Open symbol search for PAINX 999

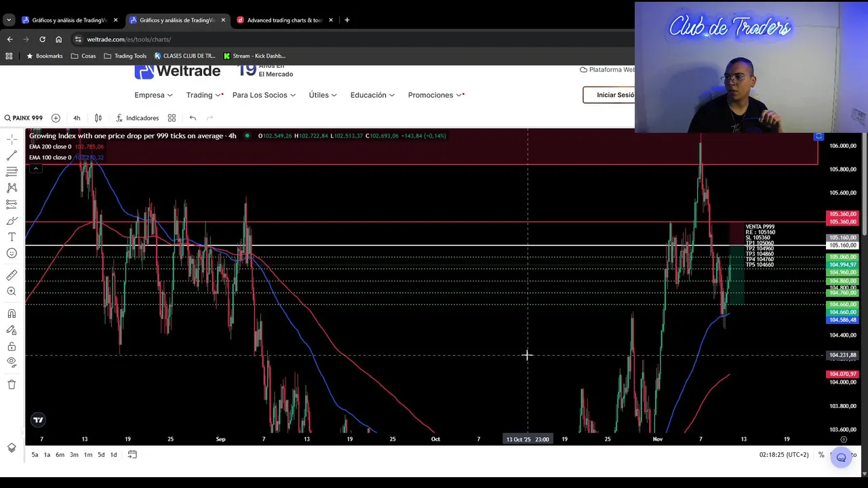(x=22, y=118)
